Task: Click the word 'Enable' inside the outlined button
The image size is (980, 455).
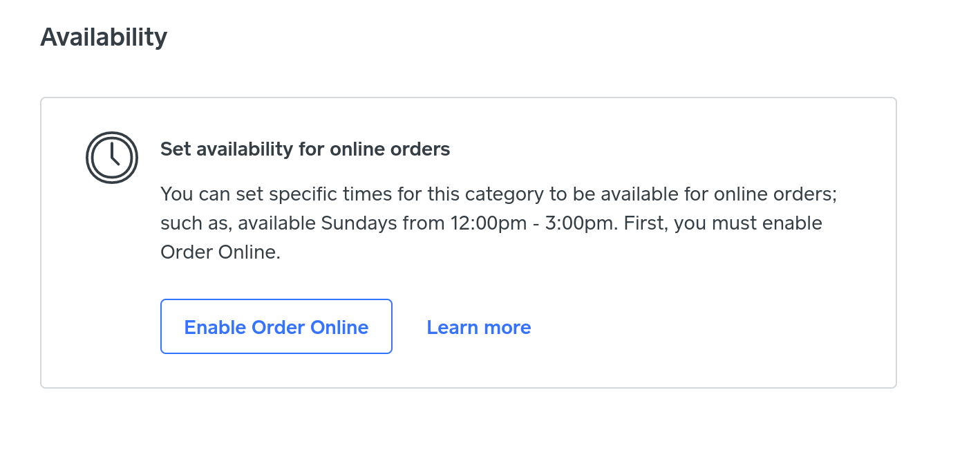Action: [214, 327]
